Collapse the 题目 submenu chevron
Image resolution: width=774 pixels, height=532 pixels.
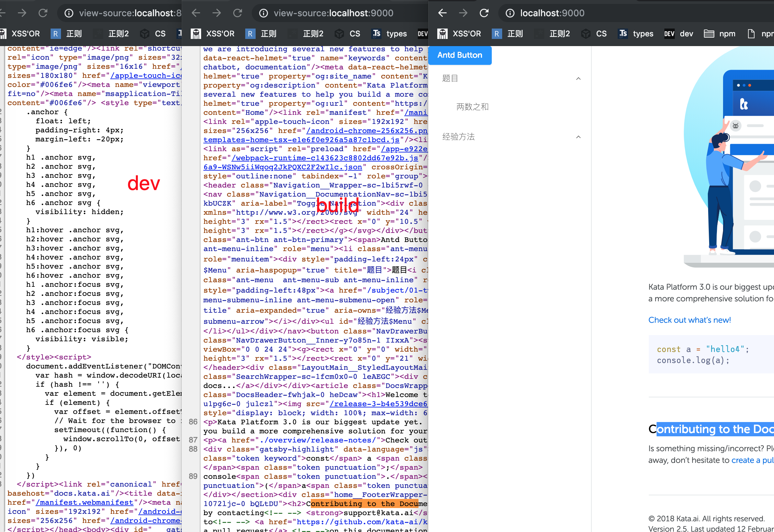pos(578,79)
